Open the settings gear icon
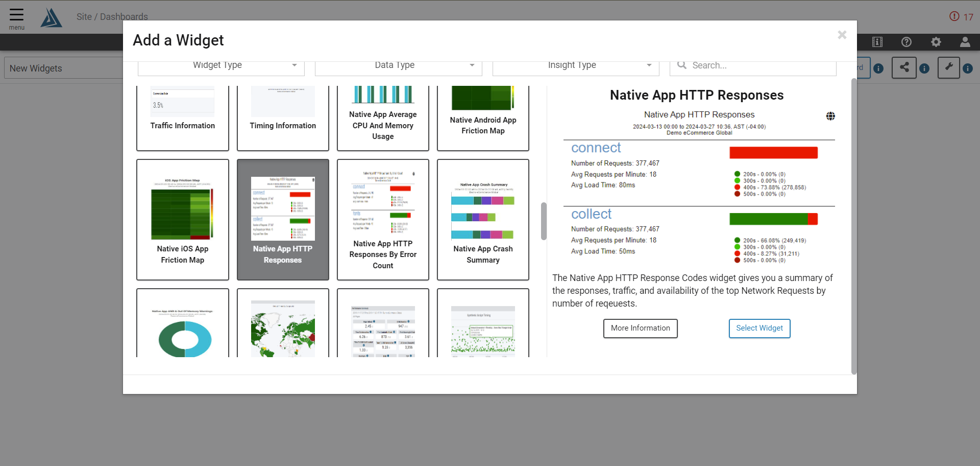980x466 pixels. click(936, 42)
